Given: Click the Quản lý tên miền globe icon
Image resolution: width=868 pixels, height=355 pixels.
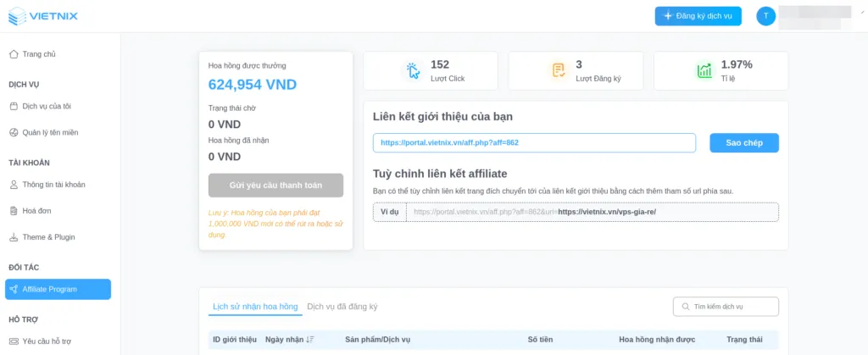Looking at the screenshot, I should [14, 132].
